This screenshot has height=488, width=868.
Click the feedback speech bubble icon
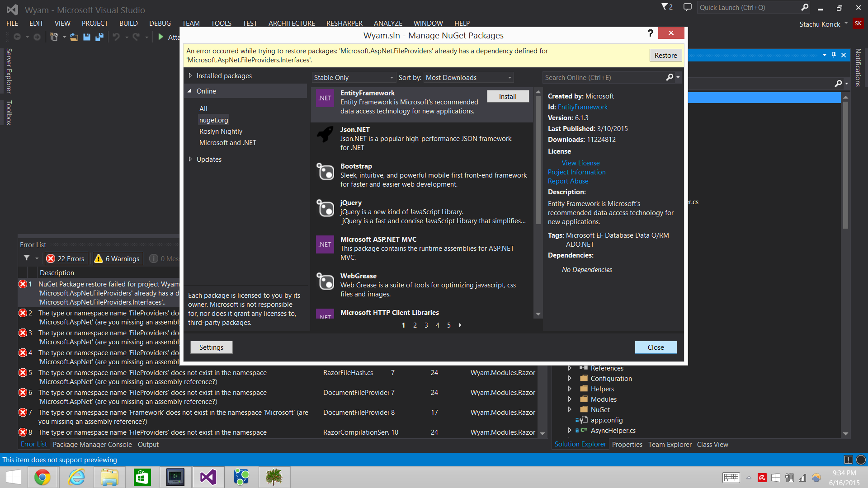coord(688,7)
